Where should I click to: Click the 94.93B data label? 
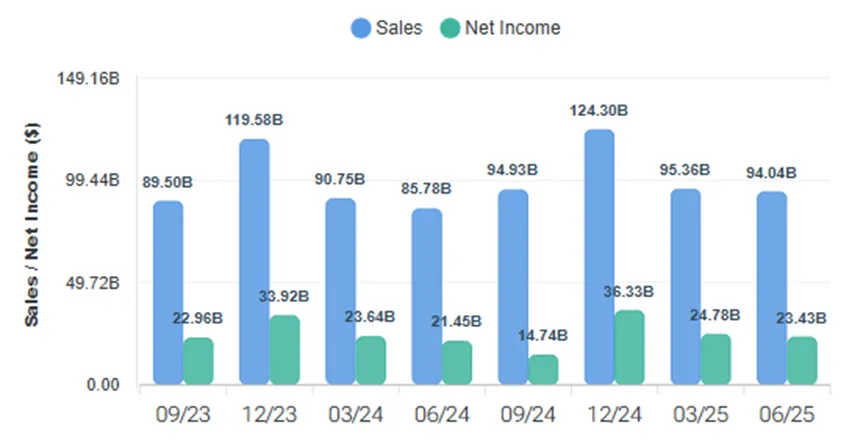[512, 170]
